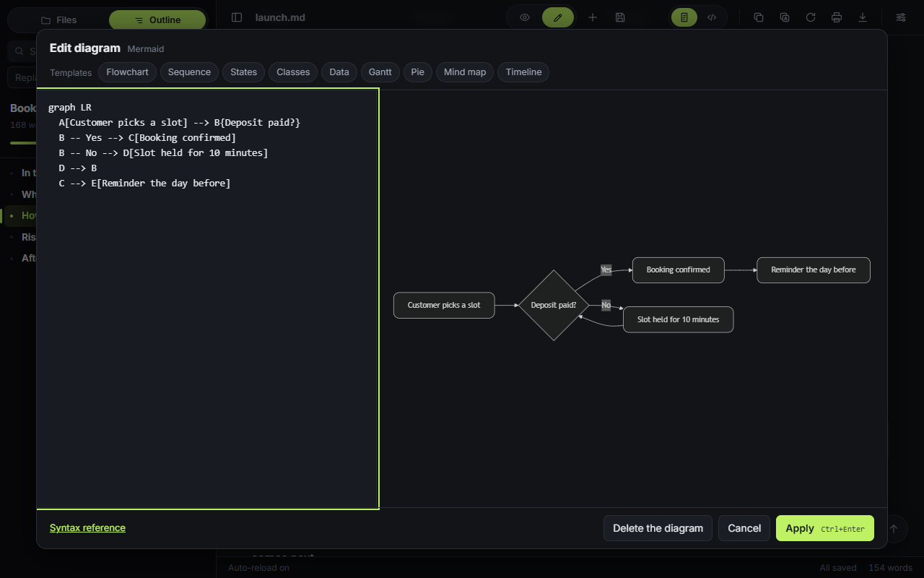The height and width of the screenshot is (578, 924).
Task: Open the settings sliders icon
Action: coord(901,17)
